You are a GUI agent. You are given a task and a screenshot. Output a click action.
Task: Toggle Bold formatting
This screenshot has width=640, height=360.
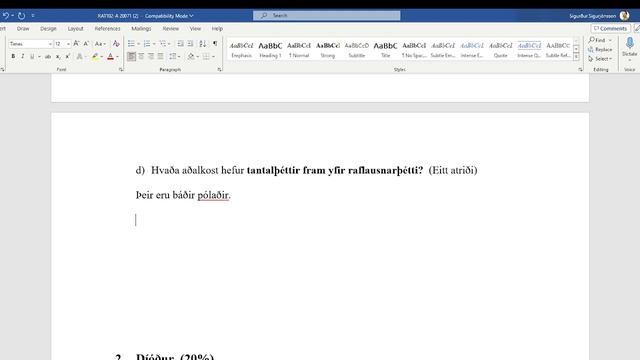(x=13, y=56)
